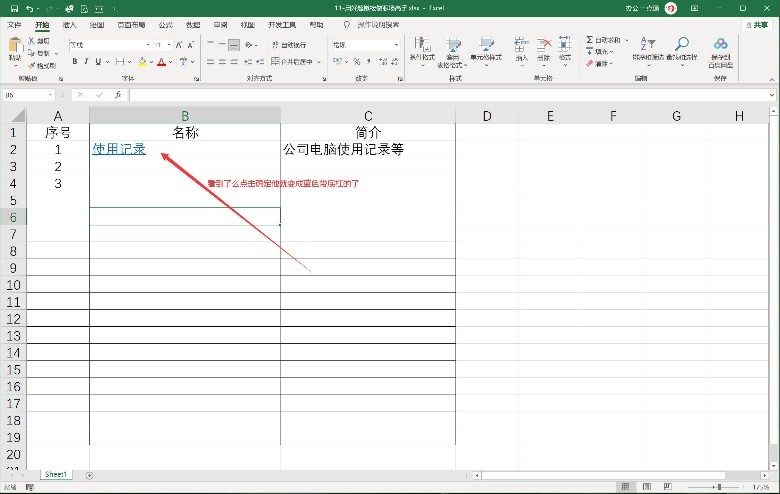The height and width of the screenshot is (494, 780).
Task: Open the Name Box dropdown arrow
Action: (50, 95)
